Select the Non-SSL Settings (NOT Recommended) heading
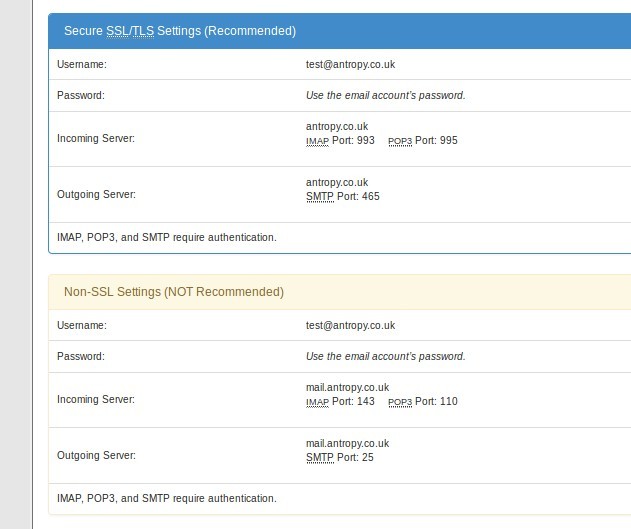631x529 pixels. pyautogui.click(x=174, y=292)
